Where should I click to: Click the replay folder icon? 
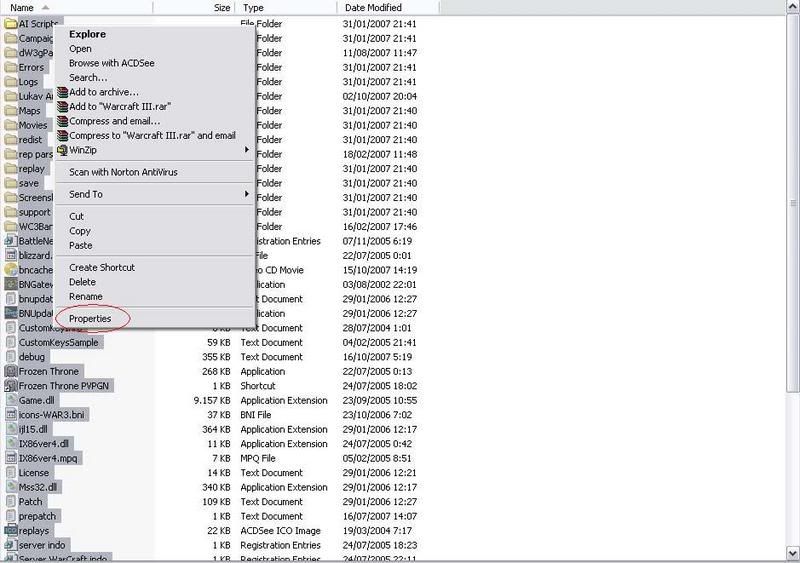click(11, 168)
